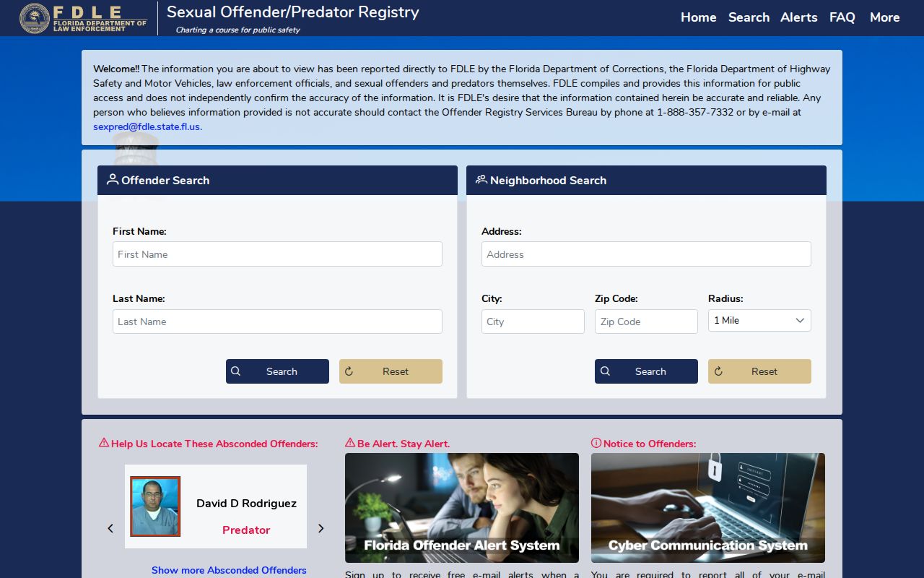Click the Sexual Offender/Predator Registry title
924x578 pixels.
[x=292, y=12]
